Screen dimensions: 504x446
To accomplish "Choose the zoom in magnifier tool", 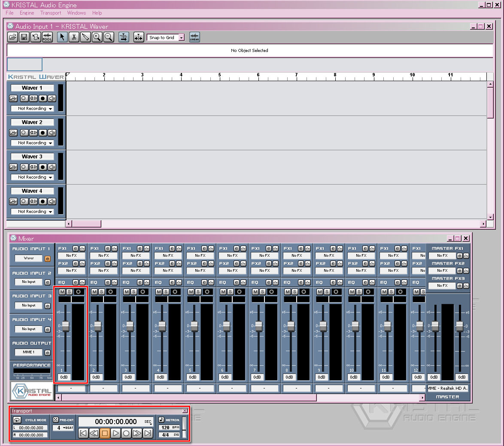I will pyautogui.click(x=97, y=37).
